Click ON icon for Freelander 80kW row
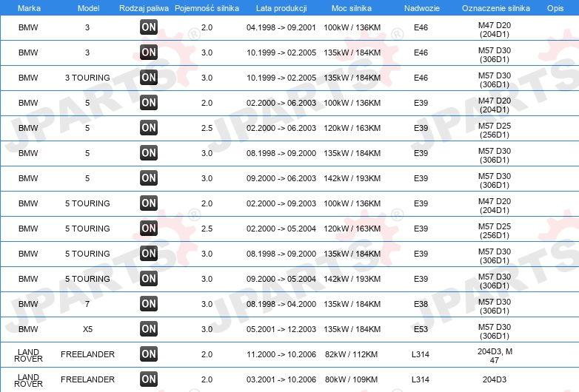 (x=149, y=379)
